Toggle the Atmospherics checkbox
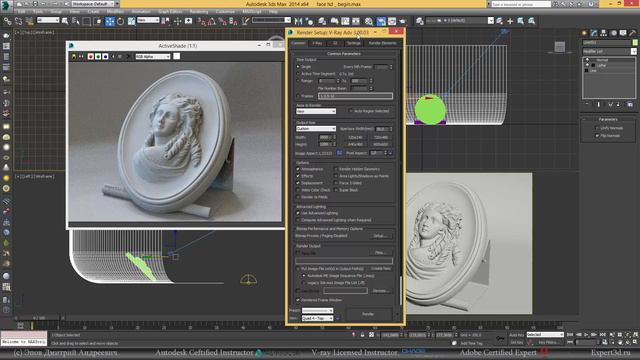 298,169
